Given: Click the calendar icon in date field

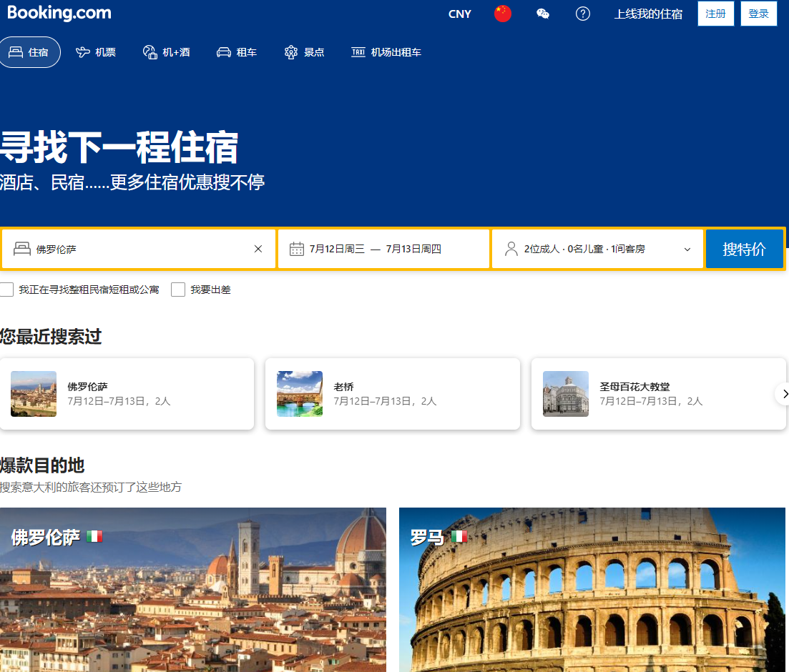Looking at the screenshot, I should coord(296,249).
